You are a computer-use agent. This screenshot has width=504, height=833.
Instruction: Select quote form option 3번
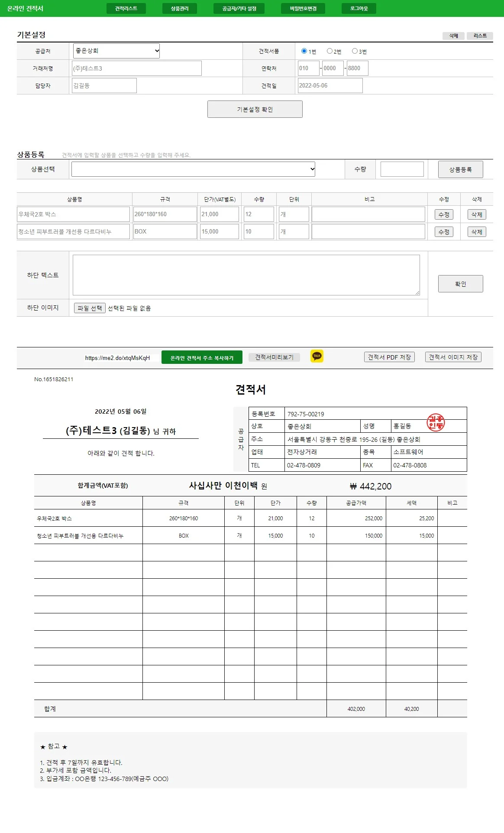click(x=355, y=51)
